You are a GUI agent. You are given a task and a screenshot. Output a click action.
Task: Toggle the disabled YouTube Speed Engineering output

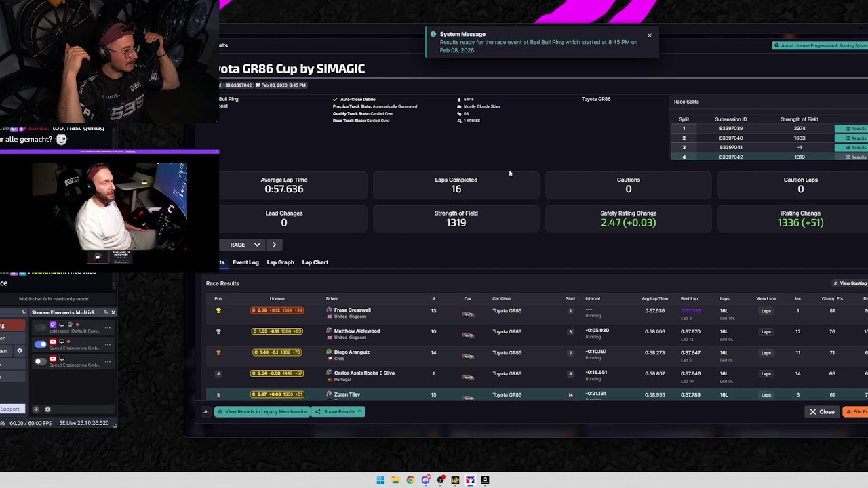(41, 361)
